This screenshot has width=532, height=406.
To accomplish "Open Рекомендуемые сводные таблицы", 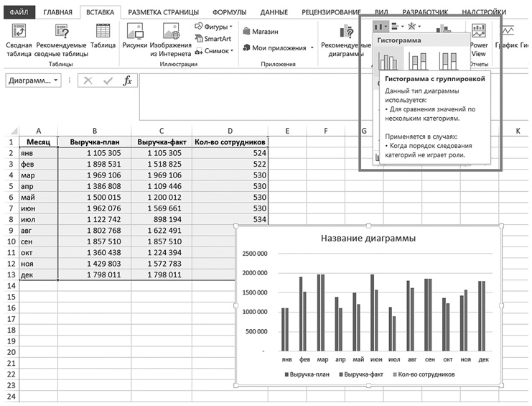I will (62, 40).
